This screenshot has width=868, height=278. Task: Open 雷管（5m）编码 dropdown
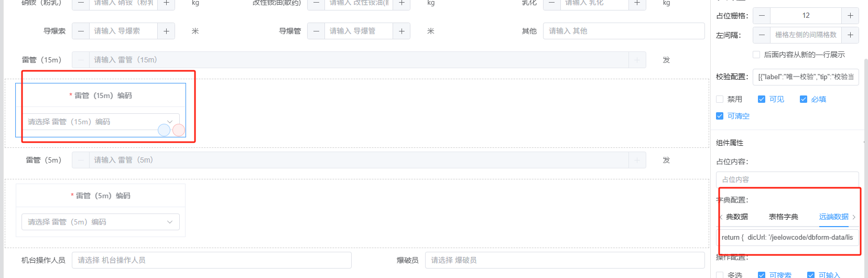pos(100,222)
